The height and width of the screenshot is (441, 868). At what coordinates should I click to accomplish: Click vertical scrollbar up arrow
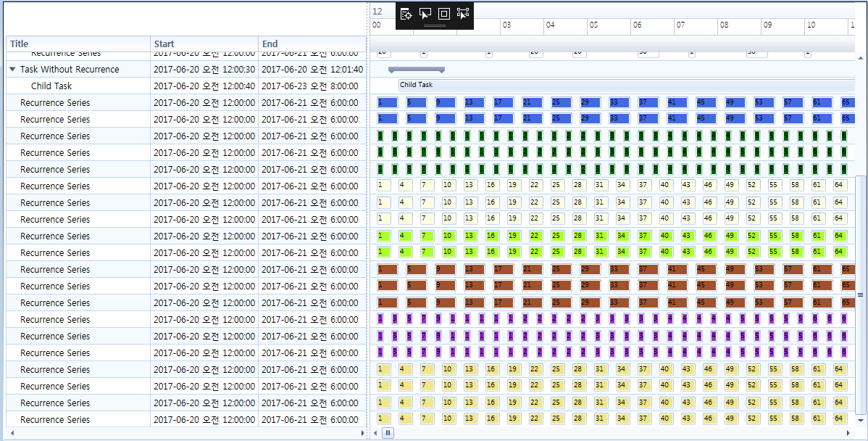click(860, 57)
